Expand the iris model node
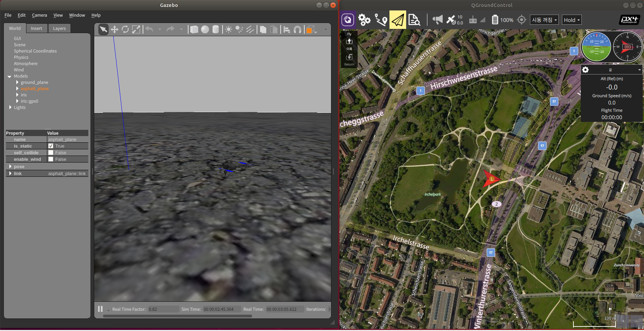 [17, 95]
